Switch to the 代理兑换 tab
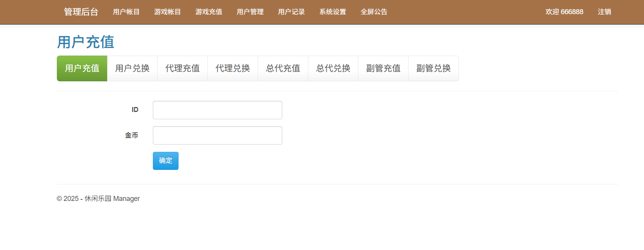This screenshot has width=644, height=250. [233, 68]
